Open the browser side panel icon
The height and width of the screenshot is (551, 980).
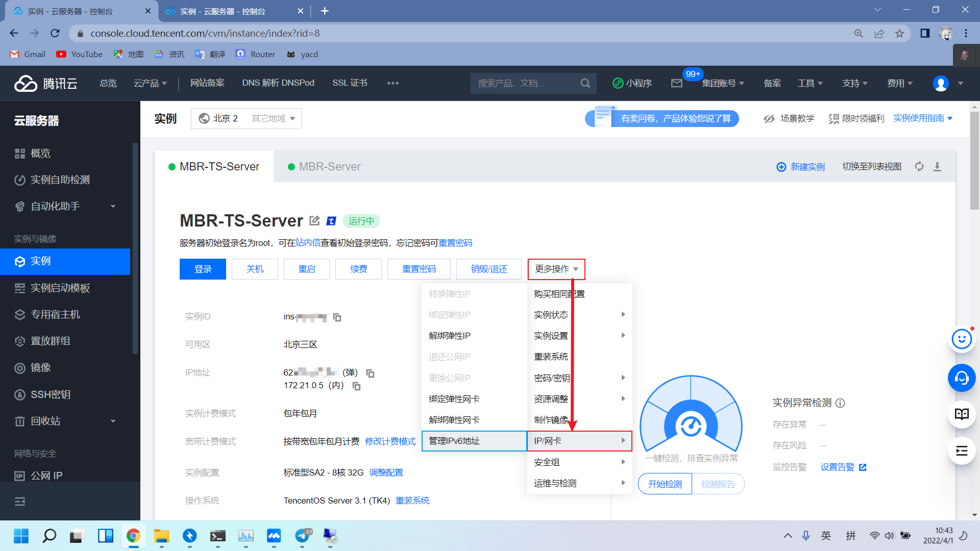(924, 34)
